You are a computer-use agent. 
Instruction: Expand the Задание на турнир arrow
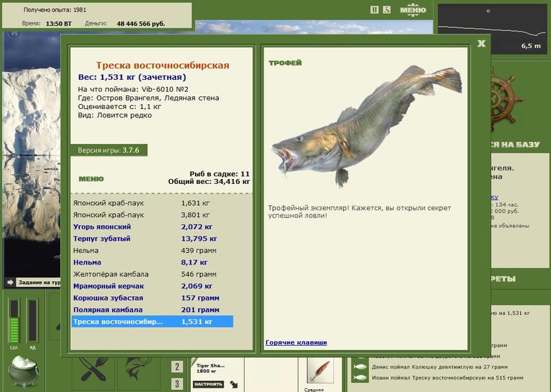coord(10,282)
